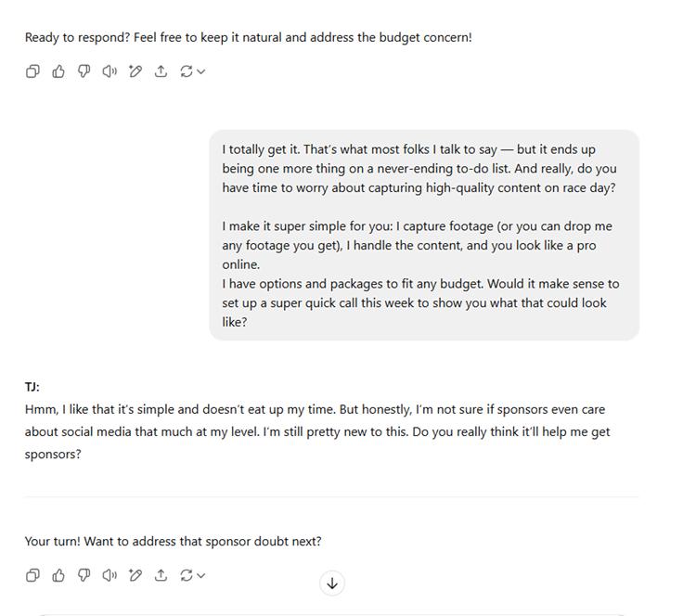
Task: Edit the 'Ready to respond?' reply in canvas
Action: (135, 71)
